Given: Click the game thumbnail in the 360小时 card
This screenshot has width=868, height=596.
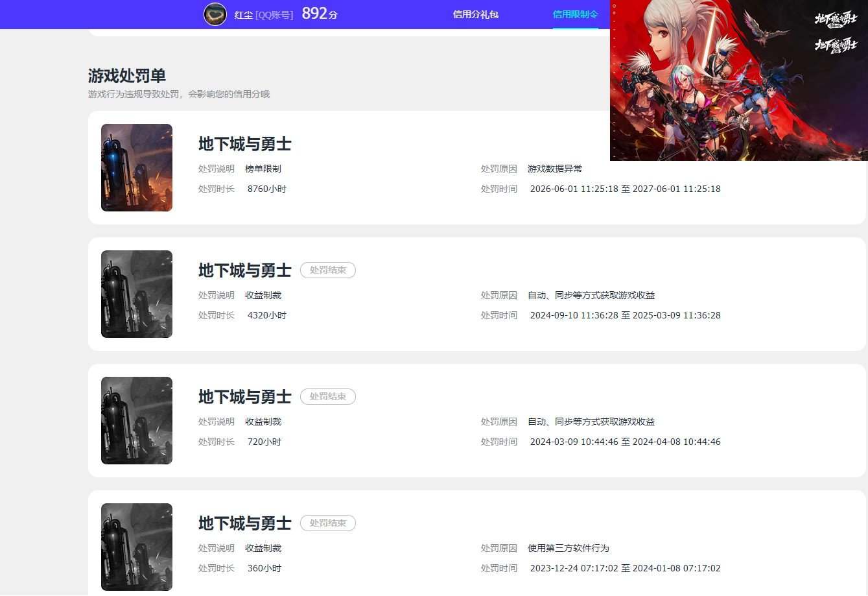Looking at the screenshot, I should tap(137, 547).
